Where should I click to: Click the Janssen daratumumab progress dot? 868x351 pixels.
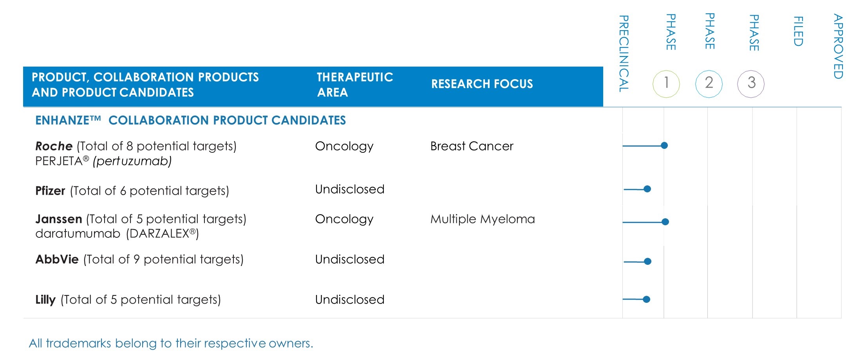pos(665,222)
